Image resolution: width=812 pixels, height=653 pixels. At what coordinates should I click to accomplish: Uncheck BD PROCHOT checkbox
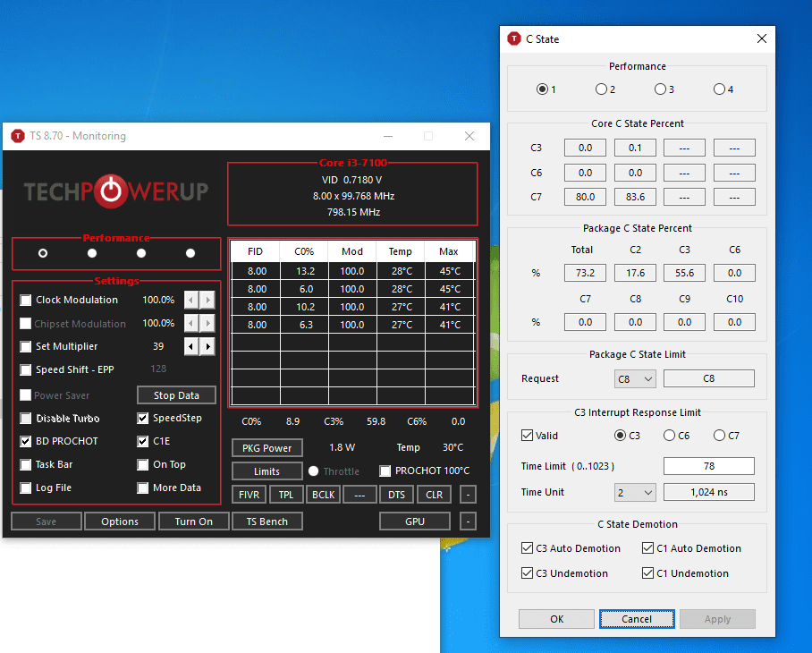pos(25,441)
